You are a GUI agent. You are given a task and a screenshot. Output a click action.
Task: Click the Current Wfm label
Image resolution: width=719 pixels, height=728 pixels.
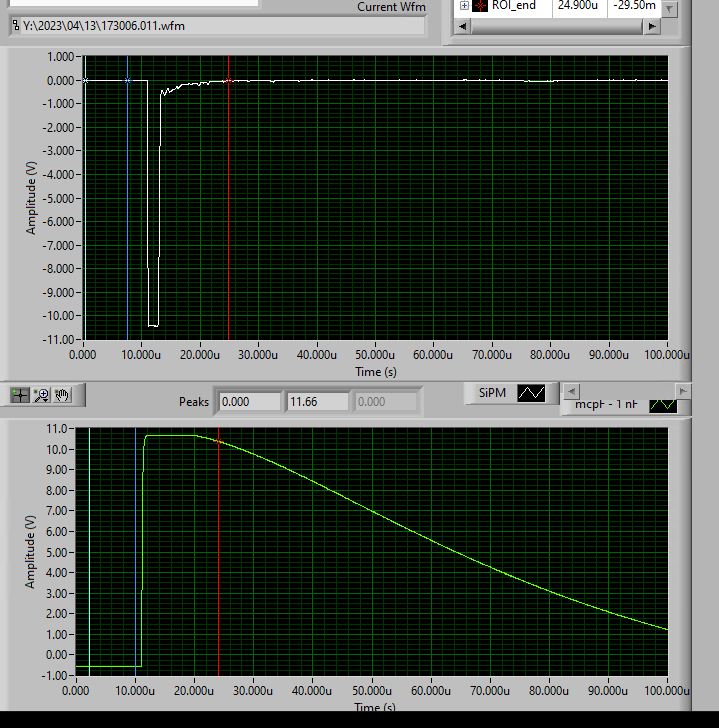(x=391, y=7)
